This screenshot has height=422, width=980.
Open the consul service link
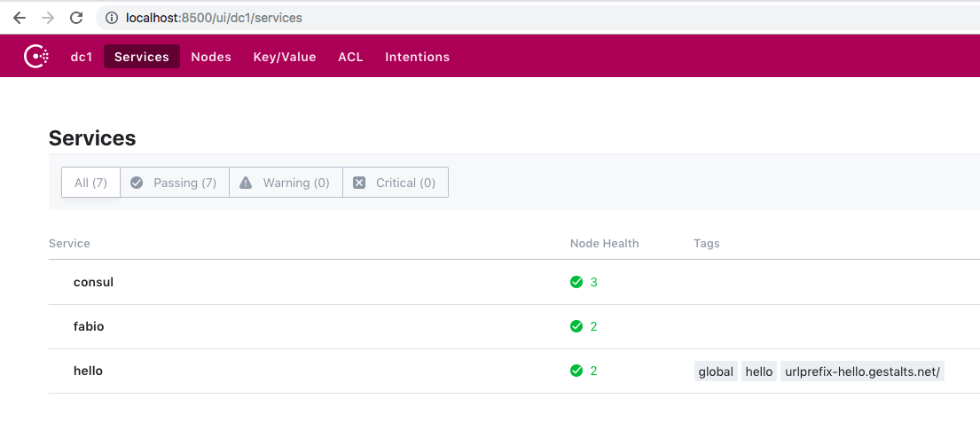click(x=93, y=282)
